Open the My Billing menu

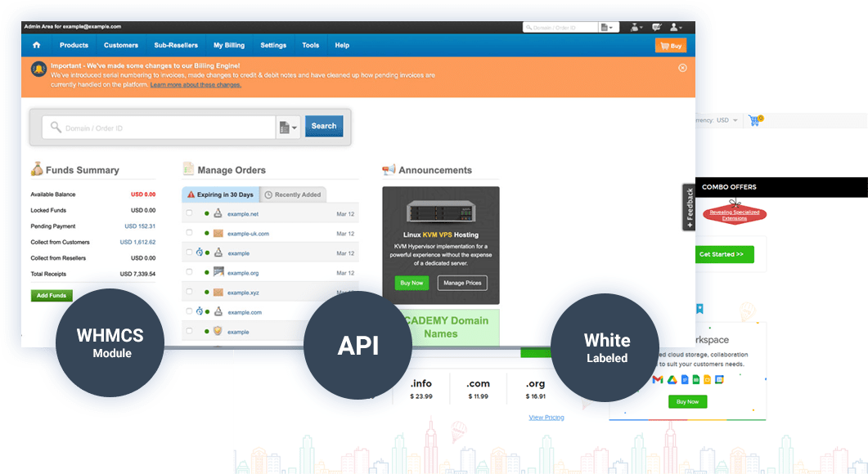(228, 45)
